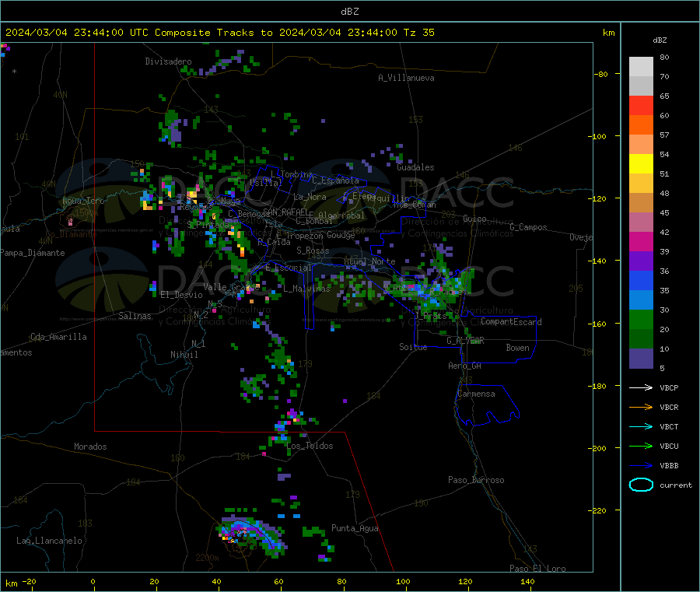Click the 'Salinas' map label
This screenshot has height=592, width=700.
click(135, 316)
